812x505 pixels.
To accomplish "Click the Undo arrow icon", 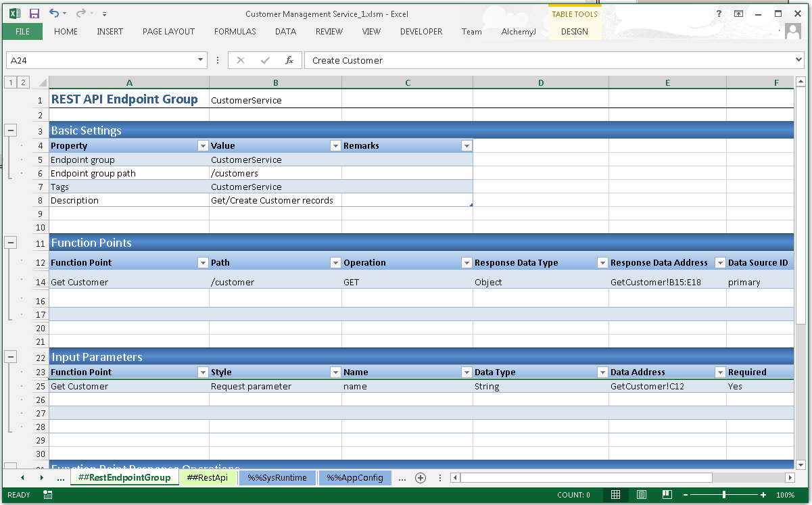I will point(54,14).
